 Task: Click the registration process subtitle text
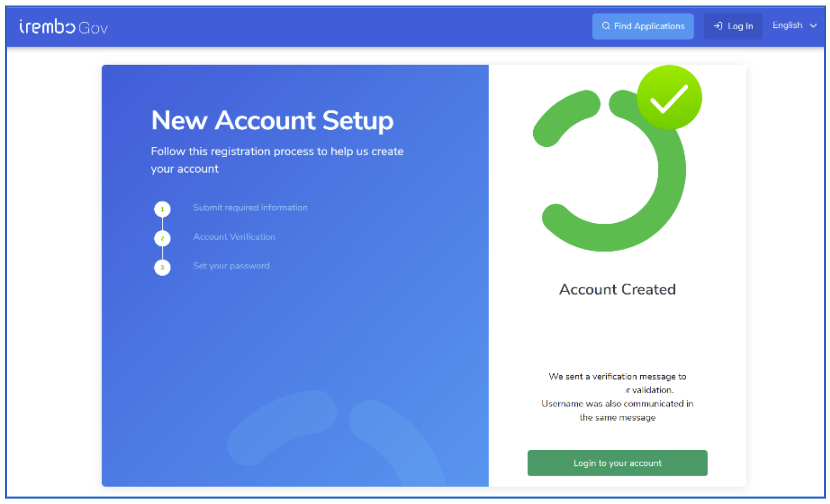pyautogui.click(x=277, y=160)
